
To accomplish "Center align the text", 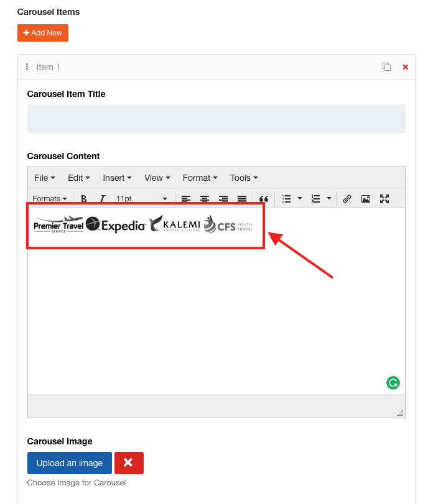I will point(205,199).
